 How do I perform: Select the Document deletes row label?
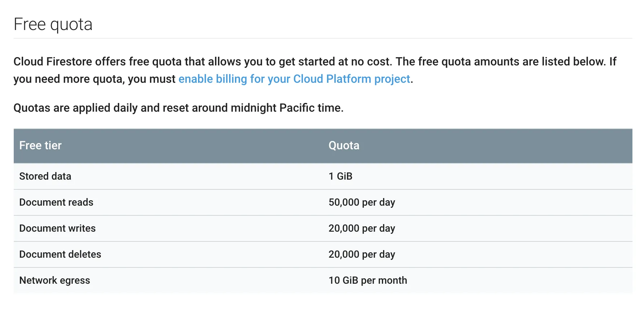point(60,254)
